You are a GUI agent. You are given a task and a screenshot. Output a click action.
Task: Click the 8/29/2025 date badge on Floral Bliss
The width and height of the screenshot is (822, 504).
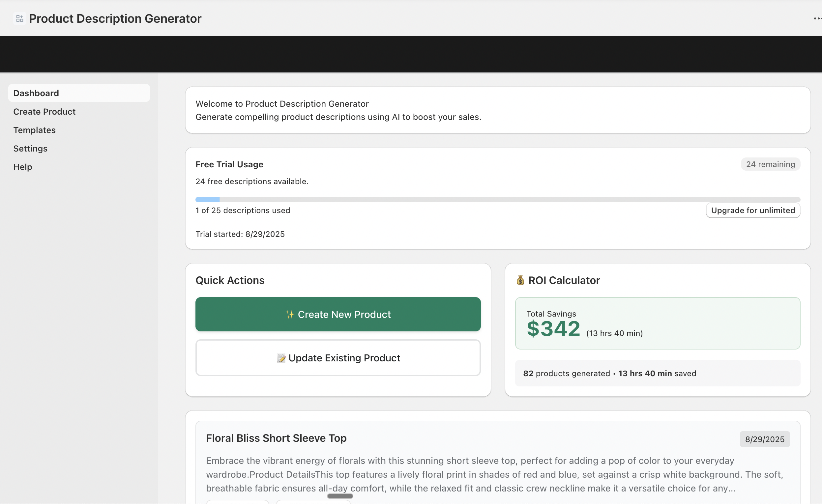(x=765, y=439)
